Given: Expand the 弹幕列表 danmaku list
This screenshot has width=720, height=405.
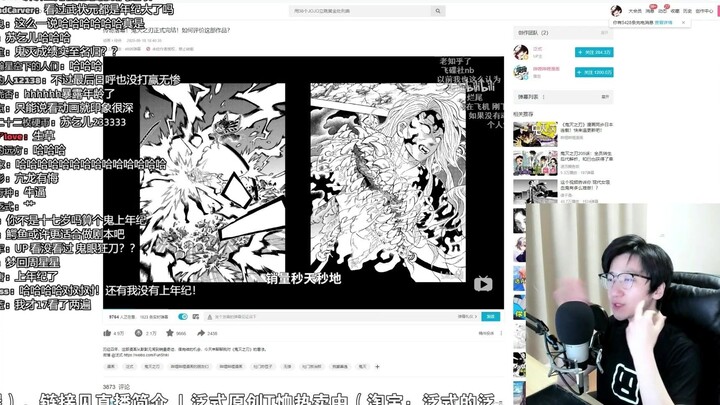Looking at the screenshot, I should [605, 97].
